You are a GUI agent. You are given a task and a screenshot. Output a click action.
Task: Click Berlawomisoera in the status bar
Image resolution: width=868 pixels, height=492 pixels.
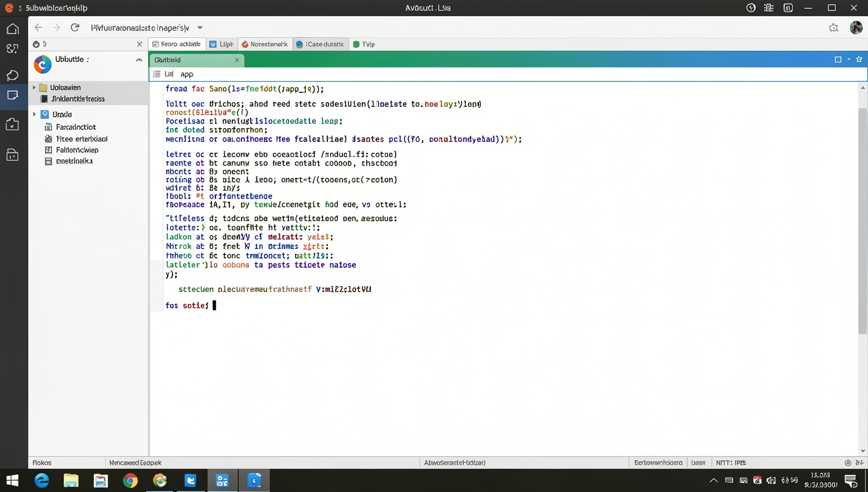(x=658, y=463)
